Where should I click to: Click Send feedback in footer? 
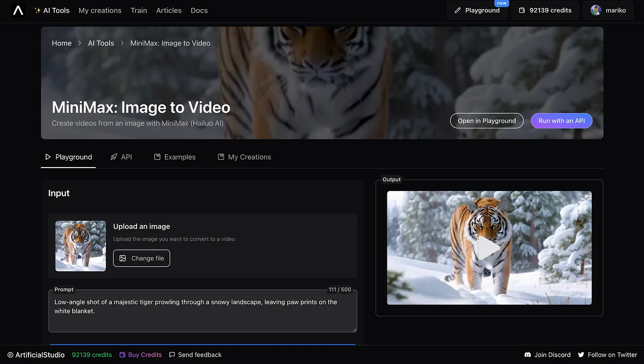(x=195, y=355)
